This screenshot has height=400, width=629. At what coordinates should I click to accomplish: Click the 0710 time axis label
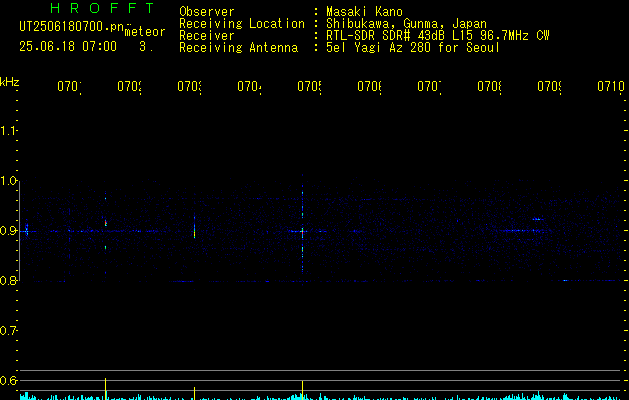click(611, 86)
